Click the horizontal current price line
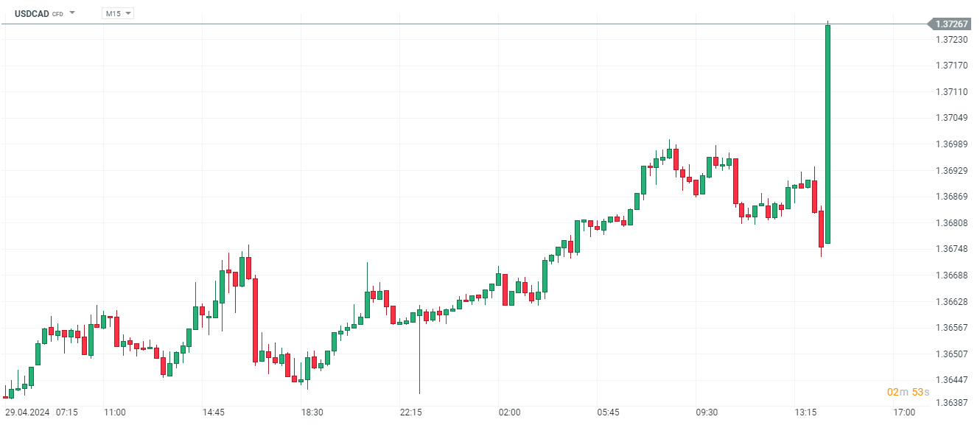Screen dimensions: 980x425 (x=442, y=24)
